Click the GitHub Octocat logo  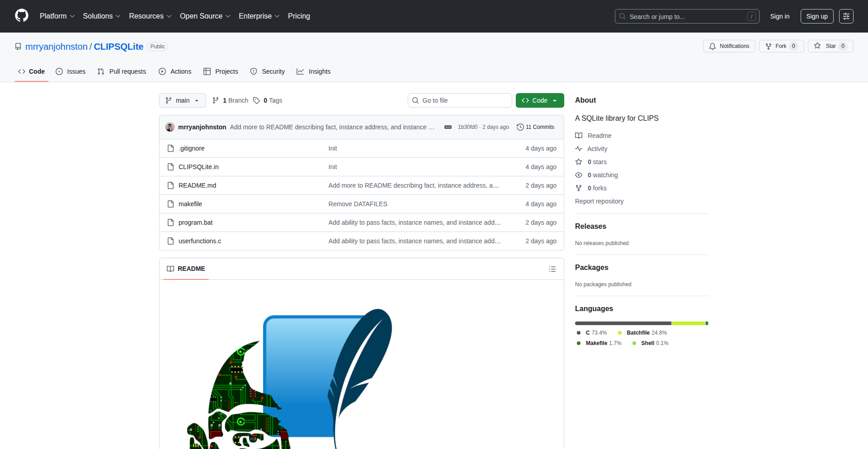[22, 16]
